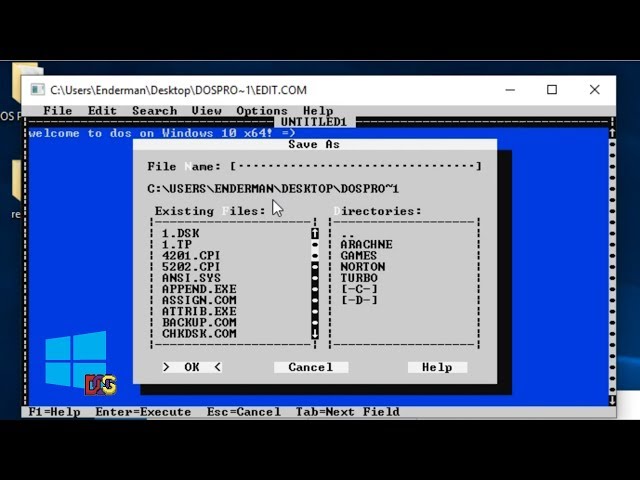Image resolution: width=640 pixels, height=480 pixels.
Task: Click the Cancel button in Save As
Action: pos(311,367)
